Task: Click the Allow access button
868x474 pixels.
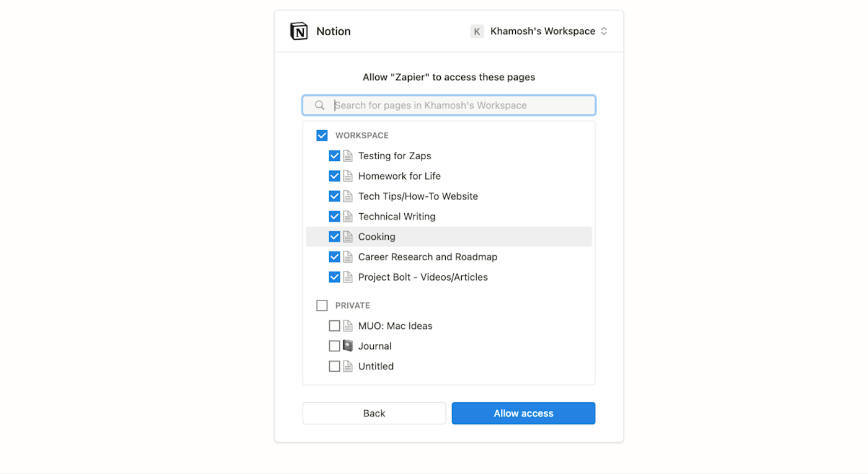Action: (x=523, y=413)
